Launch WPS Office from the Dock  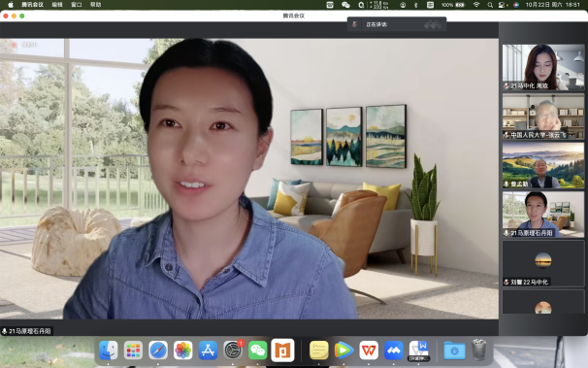coord(369,351)
